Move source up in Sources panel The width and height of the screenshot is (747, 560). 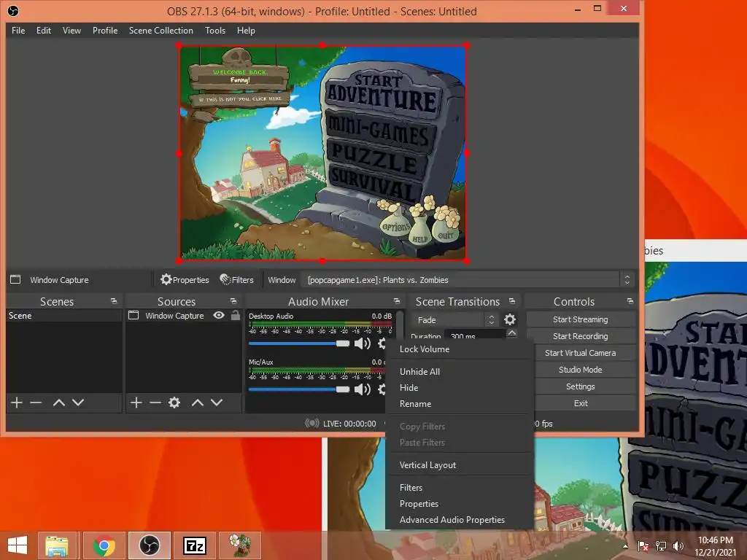click(x=198, y=402)
